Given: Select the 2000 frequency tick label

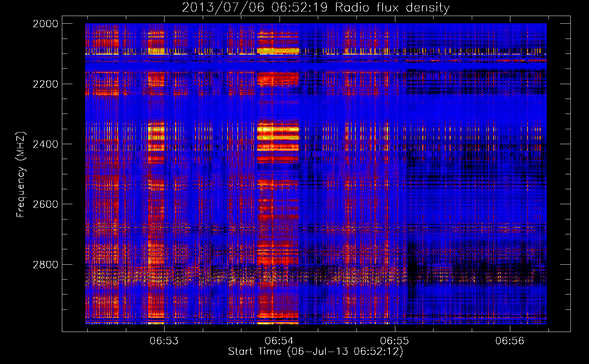Looking at the screenshot, I should click(x=46, y=24).
